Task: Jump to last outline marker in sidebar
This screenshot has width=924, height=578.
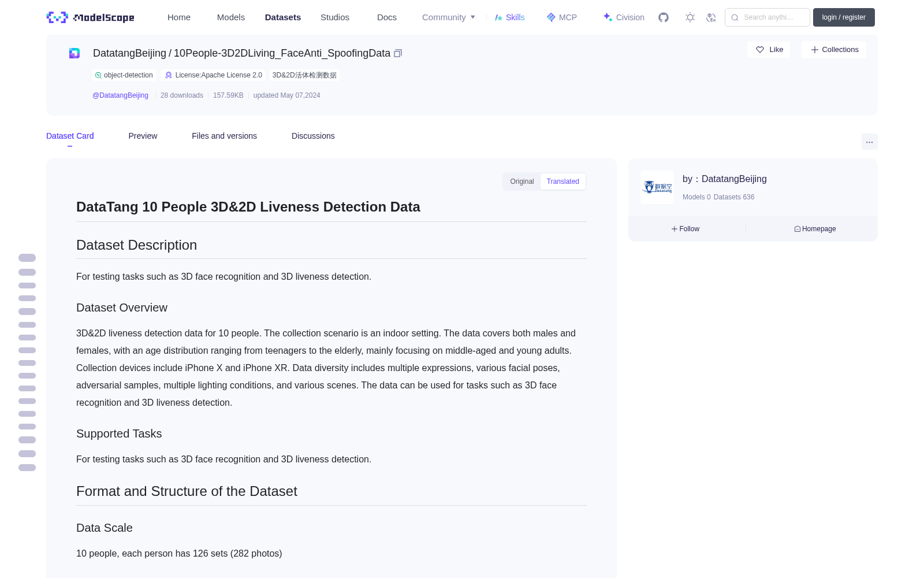Action: coord(27,468)
